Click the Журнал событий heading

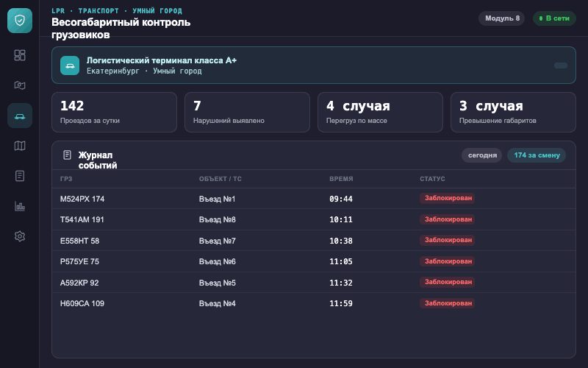tap(98, 160)
